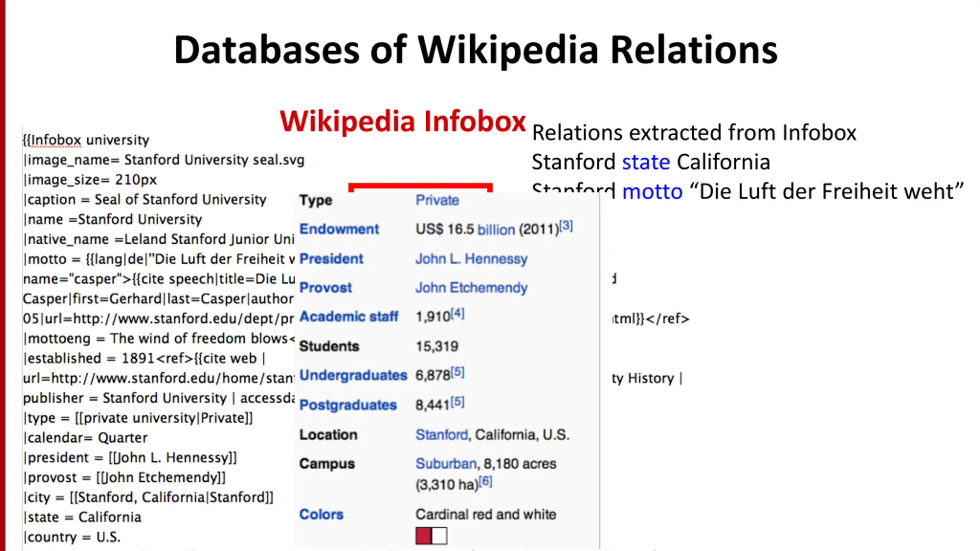This screenshot has height=551, width=980.
Task: Click the 'Die Luft der Freiheit weht' quote
Action: [x=826, y=191]
